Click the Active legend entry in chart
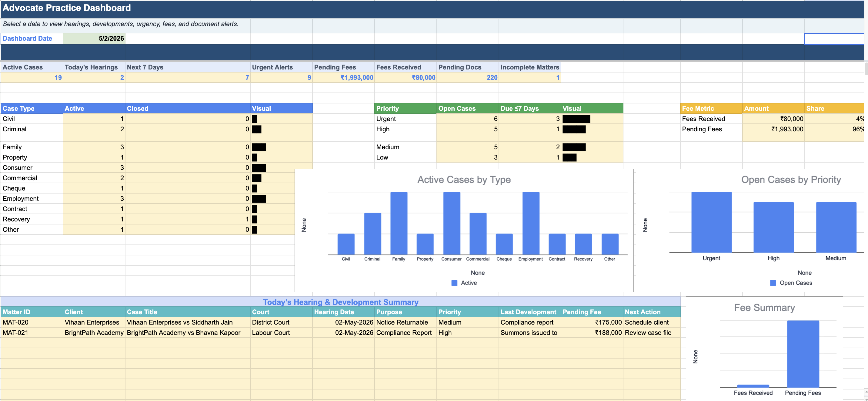This screenshot has width=868, height=401. (464, 283)
